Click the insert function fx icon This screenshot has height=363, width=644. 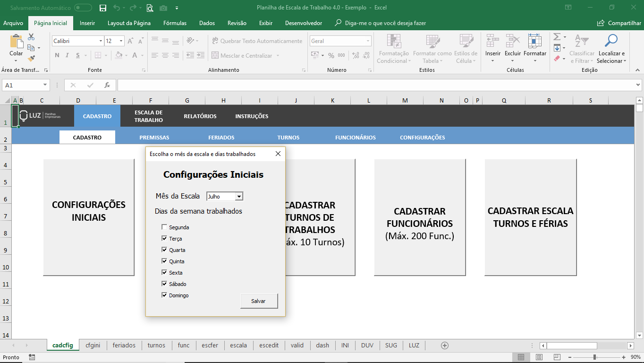(107, 85)
